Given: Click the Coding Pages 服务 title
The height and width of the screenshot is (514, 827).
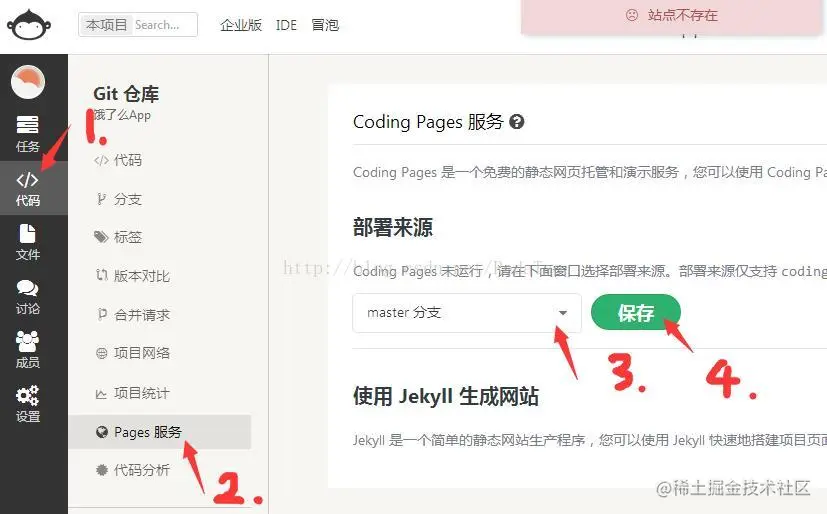Looking at the screenshot, I should coord(428,122).
